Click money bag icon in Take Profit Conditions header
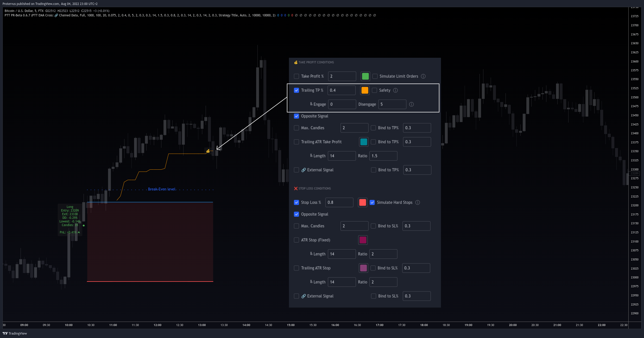This screenshot has height=338, width=644. tap(296, 62)
